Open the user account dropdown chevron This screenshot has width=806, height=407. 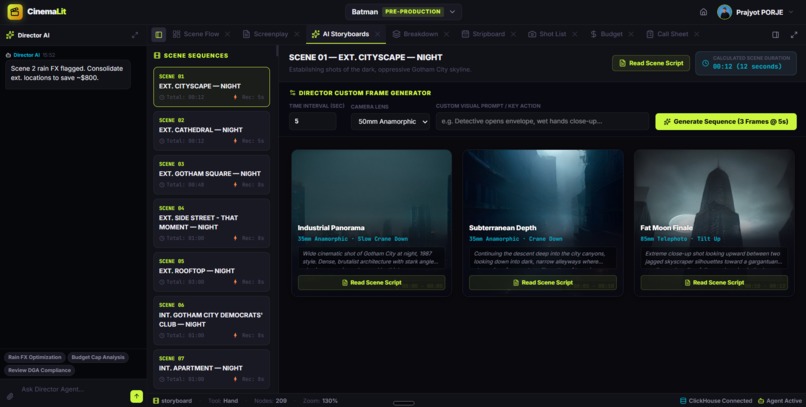point(791,12)
